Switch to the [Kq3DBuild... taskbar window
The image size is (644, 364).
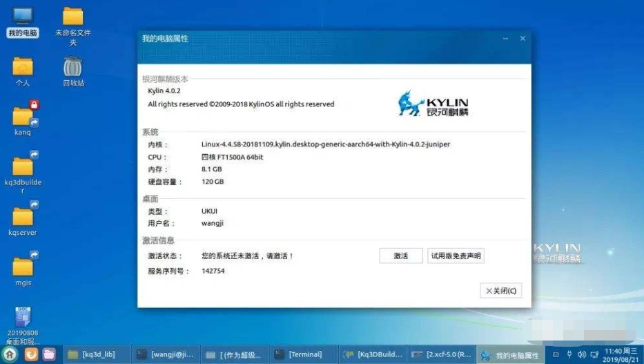click(372, 354)
